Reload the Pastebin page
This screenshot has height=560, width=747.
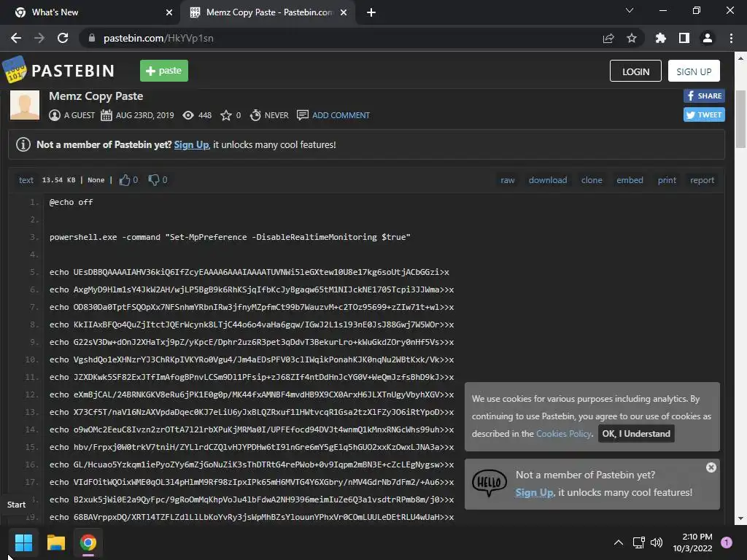[63, 38]
